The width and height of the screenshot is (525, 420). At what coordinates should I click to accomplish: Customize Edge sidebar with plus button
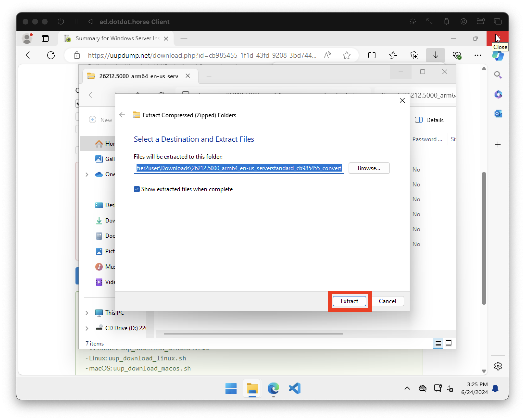[x=498, y=145]
